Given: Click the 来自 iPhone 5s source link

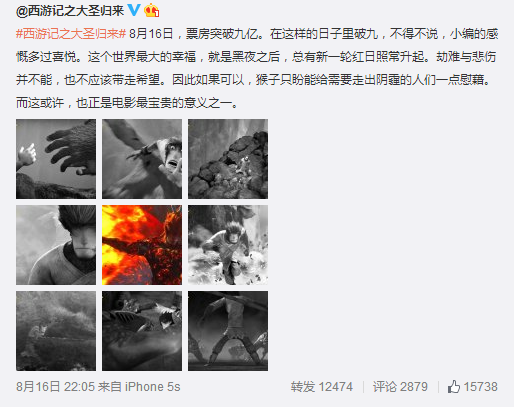Looking at the screenshot, I should (139, 387).
